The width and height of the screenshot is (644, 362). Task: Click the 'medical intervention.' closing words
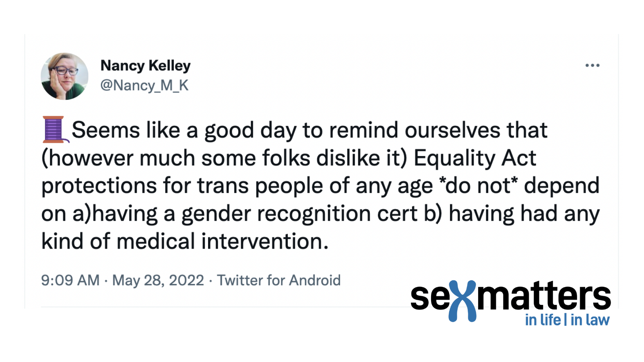(223, 241)
